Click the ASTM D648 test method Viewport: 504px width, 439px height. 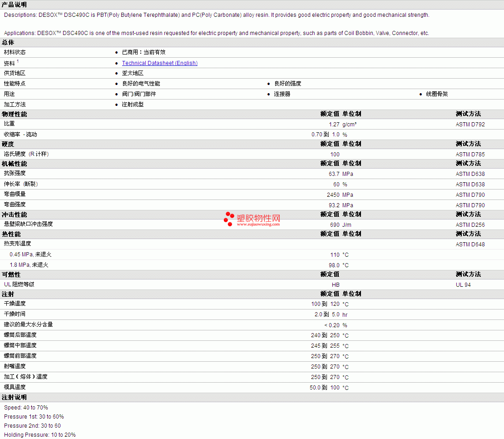point(470,244)
